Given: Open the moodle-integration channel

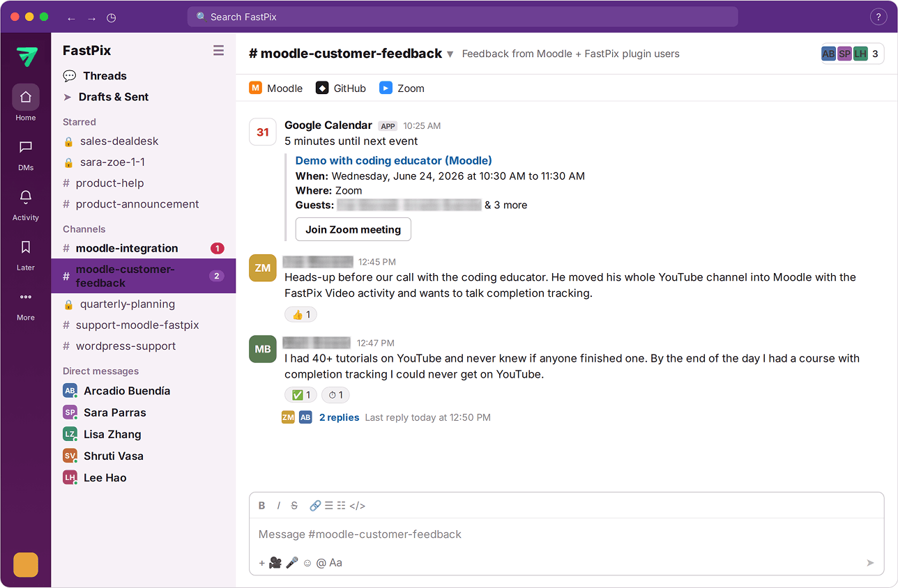Looking at the screenshot, I should pyautogui.click(x=144, y=249).
